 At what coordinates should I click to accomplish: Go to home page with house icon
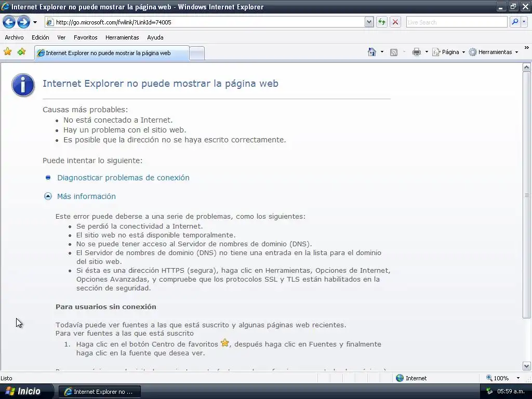tap(372, 52)
